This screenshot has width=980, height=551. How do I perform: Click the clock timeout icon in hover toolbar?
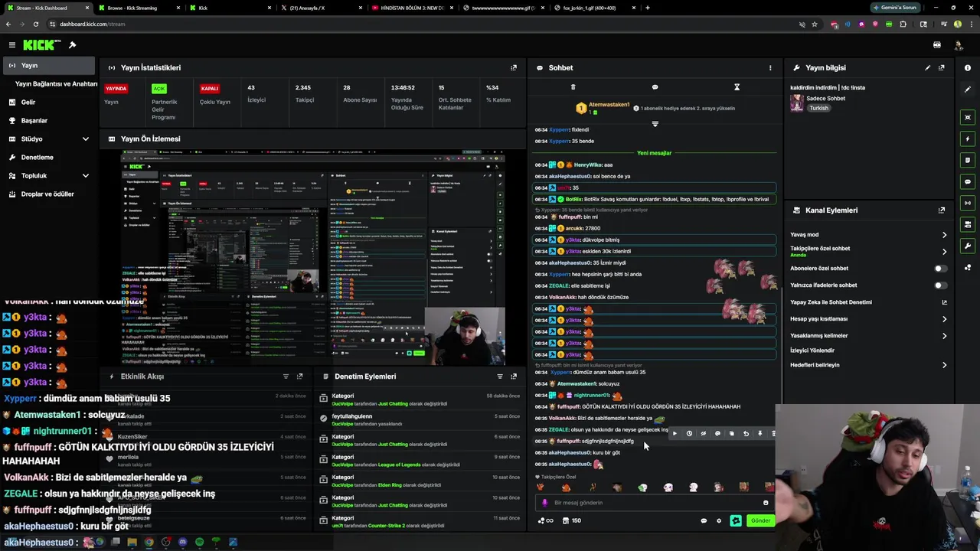pos(689,434)
